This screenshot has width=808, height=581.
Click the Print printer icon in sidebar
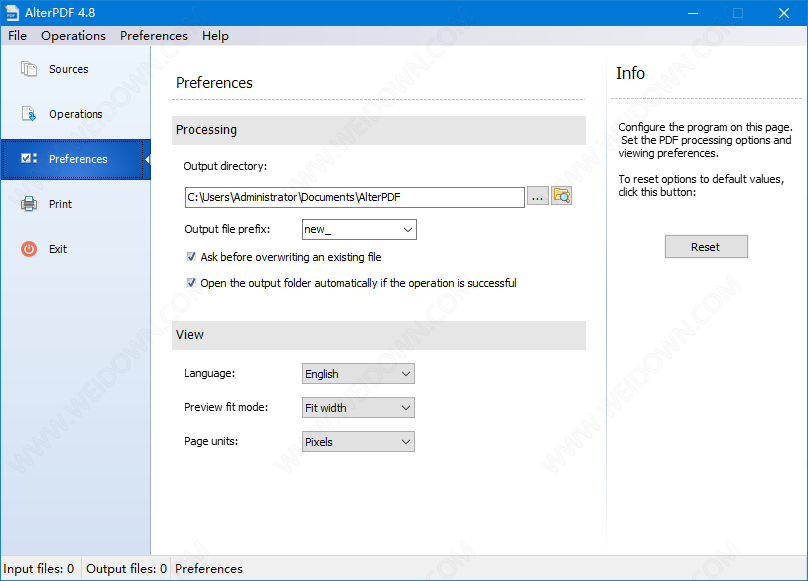point(29,204)
